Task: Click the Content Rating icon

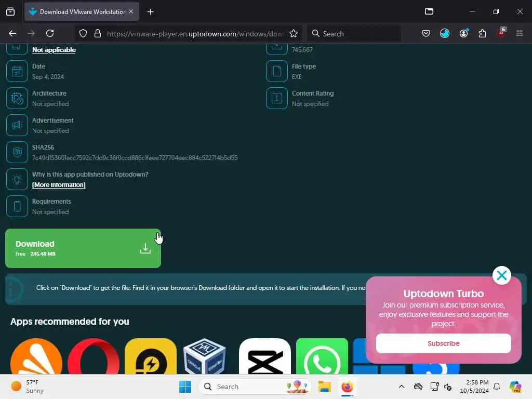Action: (x=277, y=98)
